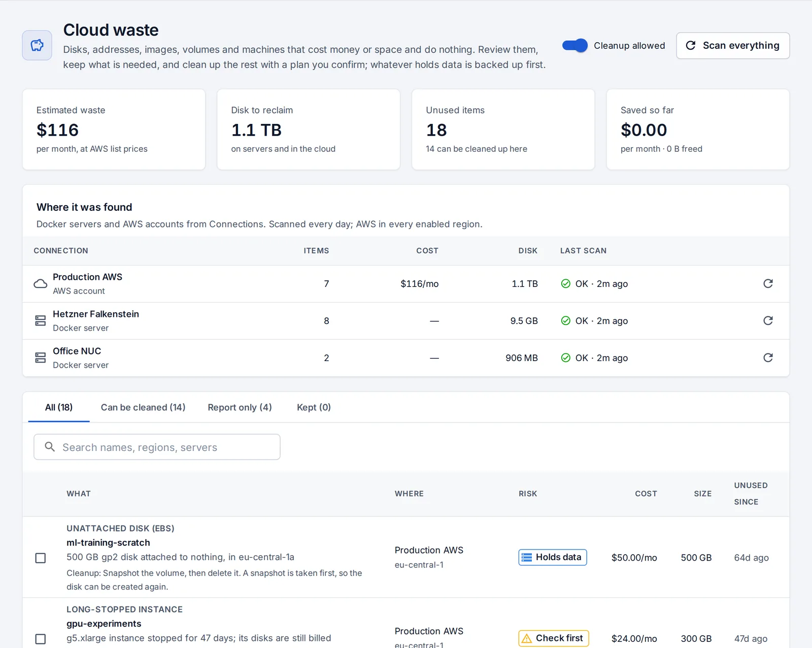Click the OK status check for Office NUC

point(566,358)
